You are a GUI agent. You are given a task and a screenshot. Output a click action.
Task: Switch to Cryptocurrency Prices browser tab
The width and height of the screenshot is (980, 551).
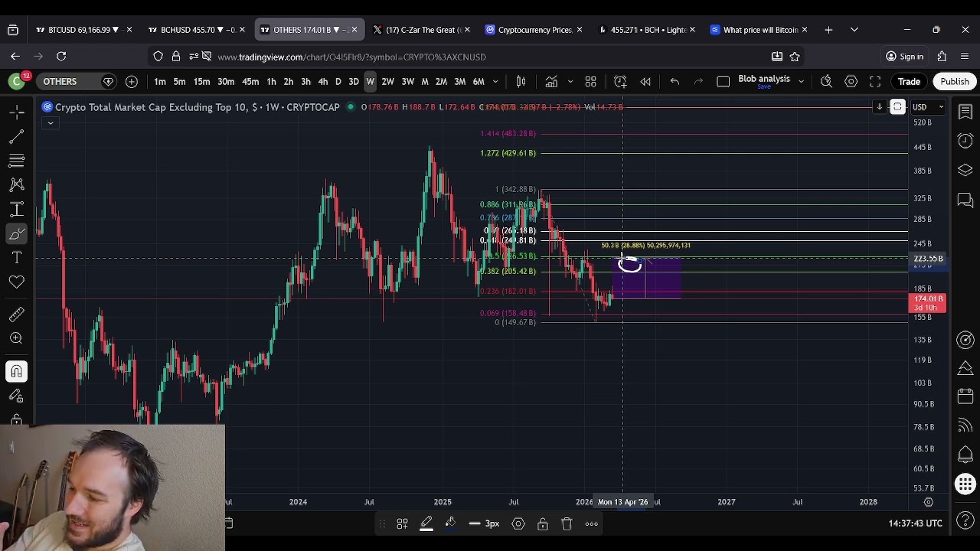coord(534,30)
